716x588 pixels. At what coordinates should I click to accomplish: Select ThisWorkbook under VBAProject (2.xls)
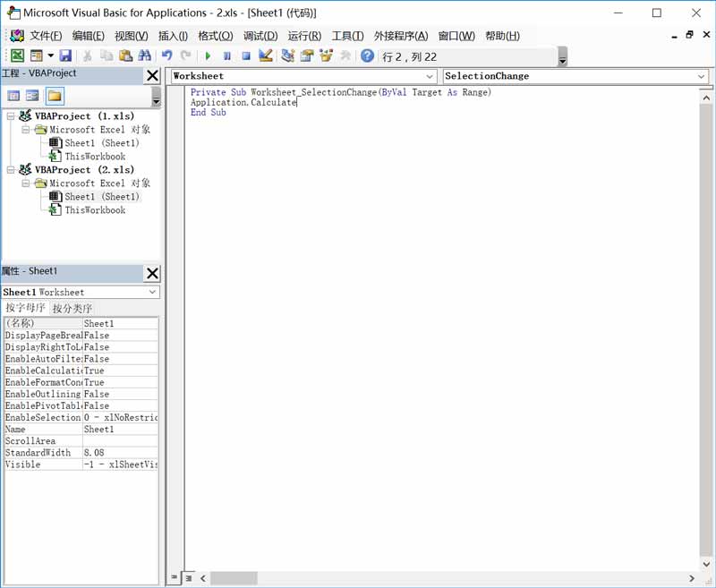pos(95,210)
